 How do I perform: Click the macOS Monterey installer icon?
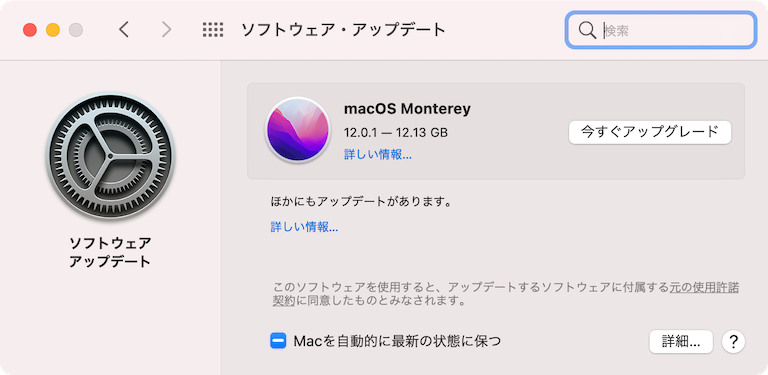click(x=298, y=130)
